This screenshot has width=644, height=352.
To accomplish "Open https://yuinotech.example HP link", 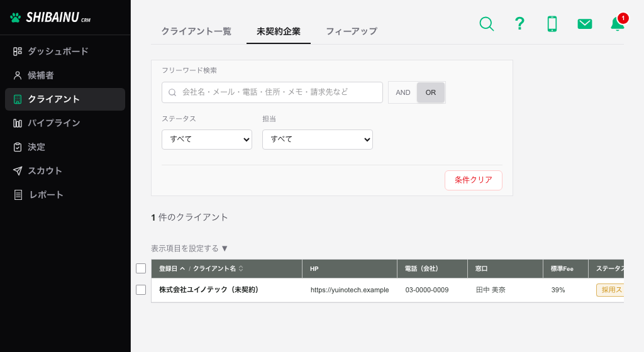I will 350,290.
